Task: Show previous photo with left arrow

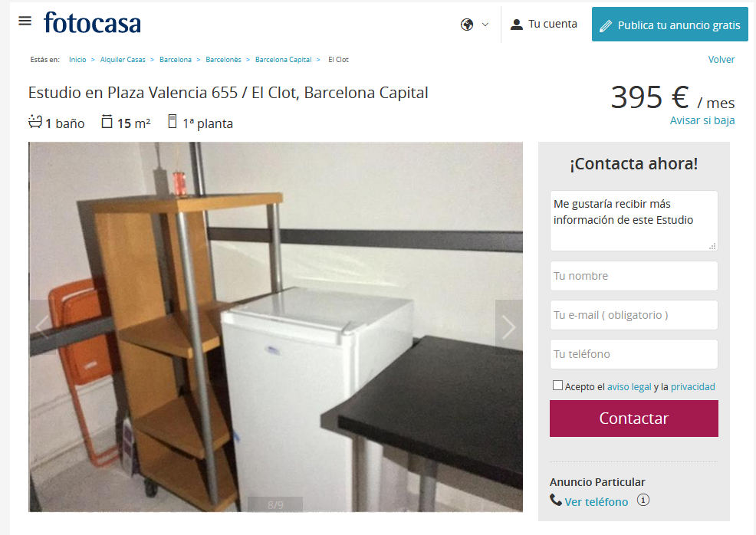Action: (x=42, y=327)
